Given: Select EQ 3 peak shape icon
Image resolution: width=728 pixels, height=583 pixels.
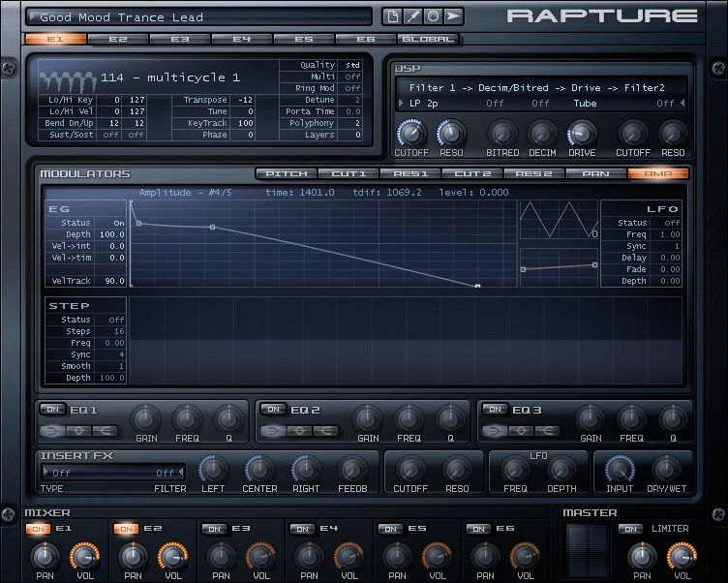Looking at the screenshot, I should click(x=521, y=431).
